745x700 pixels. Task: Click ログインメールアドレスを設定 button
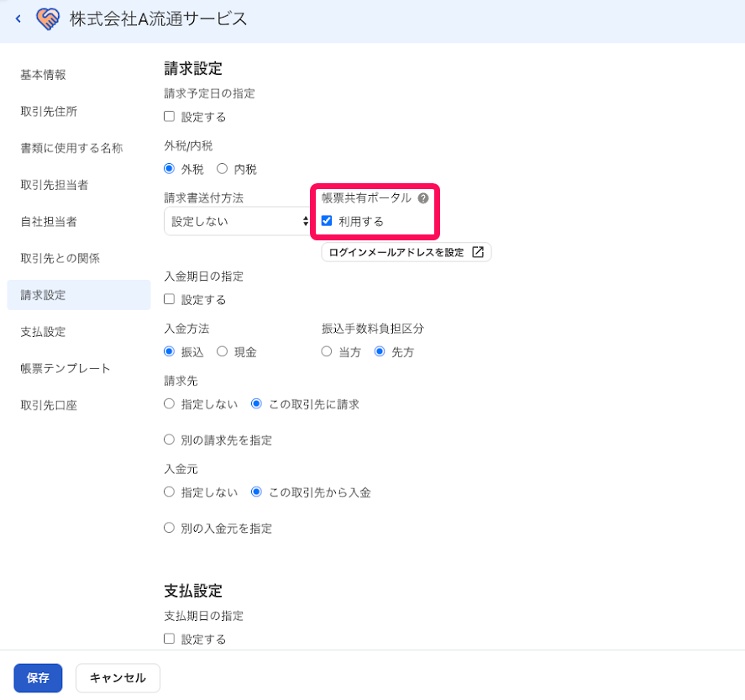pyautogui.click(x=407, y=252)
